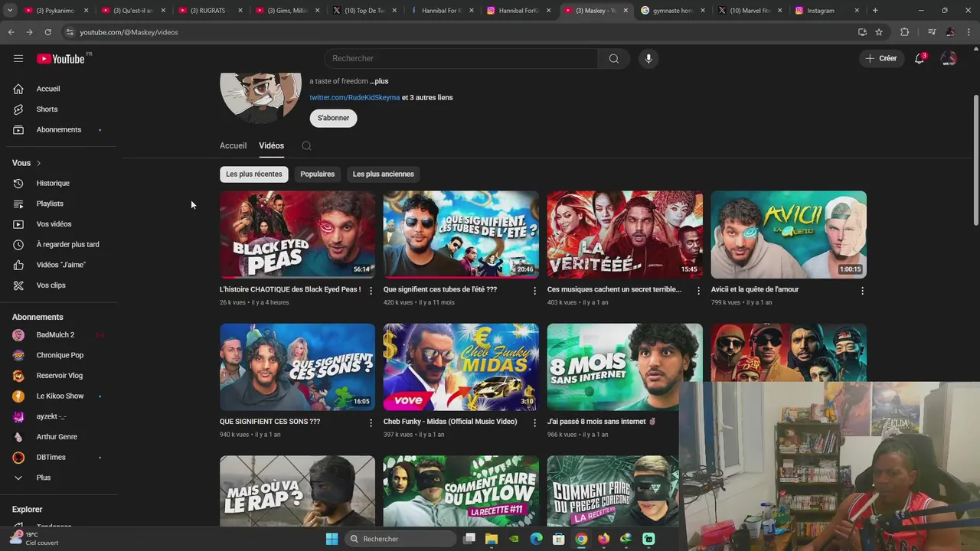Screen dimensions: 980x551
Task: Open 'Comment faire du Laylow' thumbnail
Action: [x=461, y=491]
